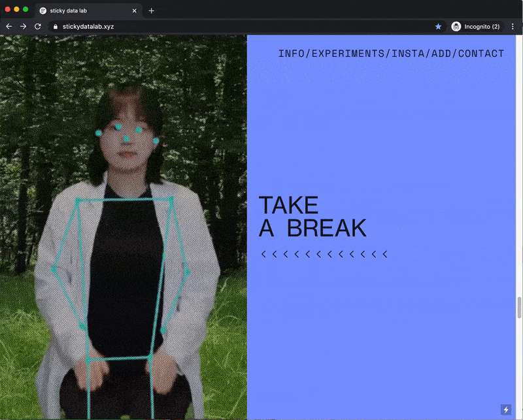
Task: Open the Incognito (2) profile button
Action: [x=476, y=26]
